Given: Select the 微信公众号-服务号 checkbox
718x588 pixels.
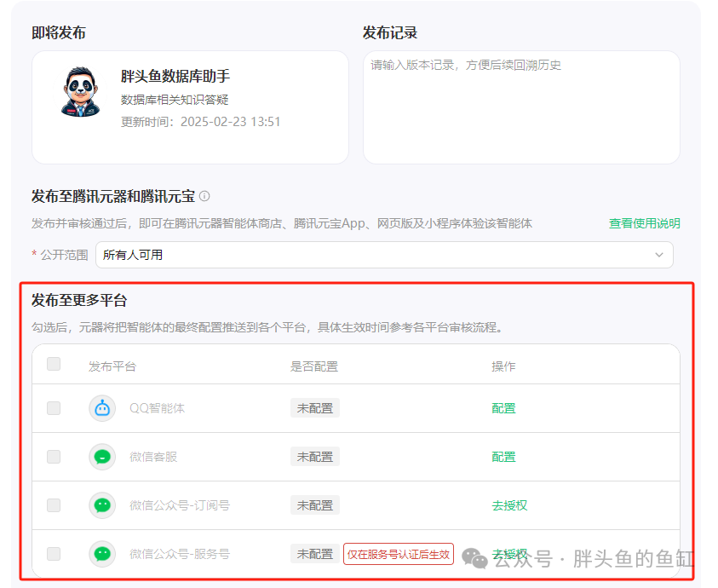Looking at the screenshot, I should [54, 554].
